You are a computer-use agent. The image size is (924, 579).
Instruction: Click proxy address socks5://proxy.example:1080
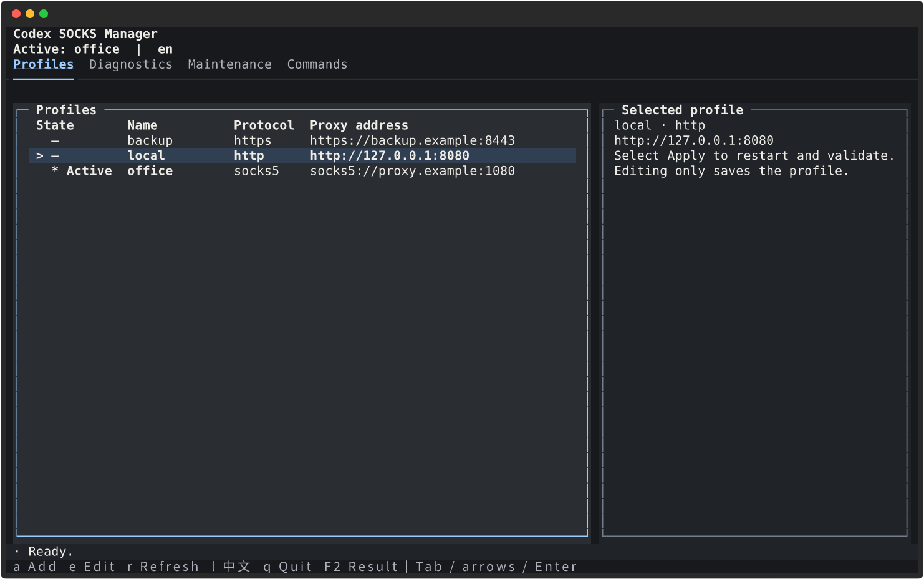coord(413,171)
